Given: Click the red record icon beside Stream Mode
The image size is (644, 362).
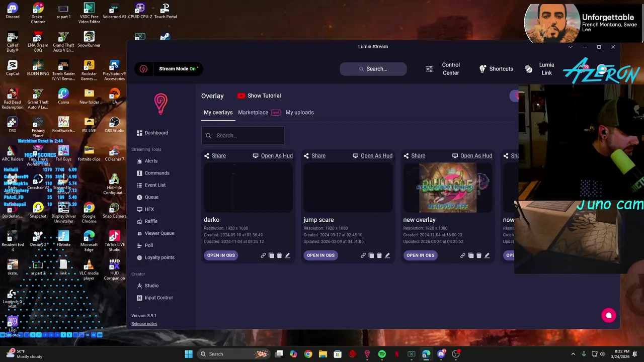Looking at the screenshot, I should coord(143,69).
